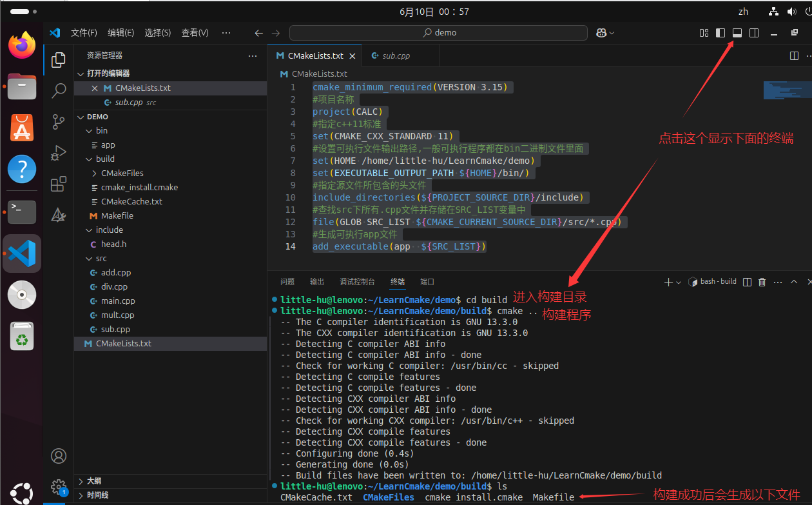Open Manage settings gear icon
The width and height of the screenshot is (812, 505).
[58, 487]
